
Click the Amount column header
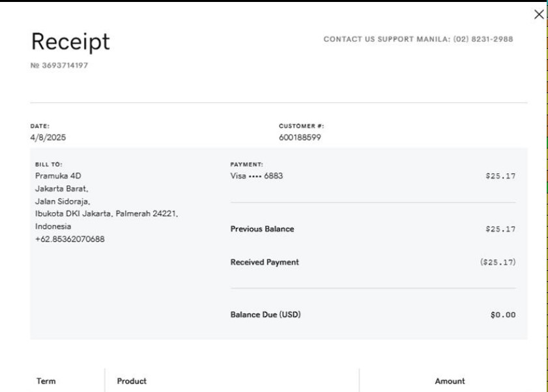[450, 382]
